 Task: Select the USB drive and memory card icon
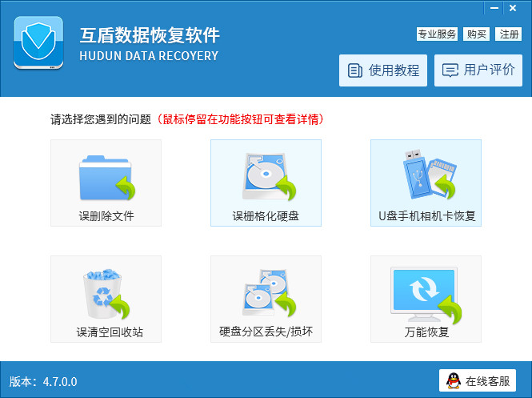[429, 174]
